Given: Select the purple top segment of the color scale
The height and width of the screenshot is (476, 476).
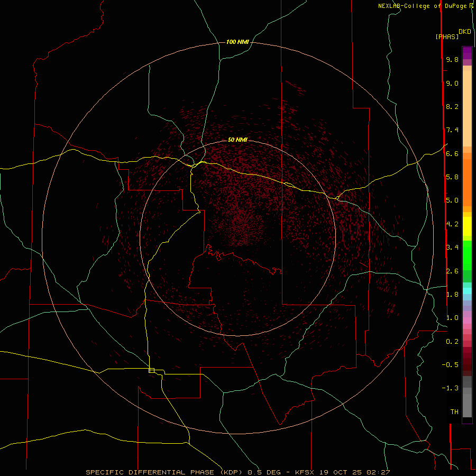Looking at the screenshot, I should (467, 53).
